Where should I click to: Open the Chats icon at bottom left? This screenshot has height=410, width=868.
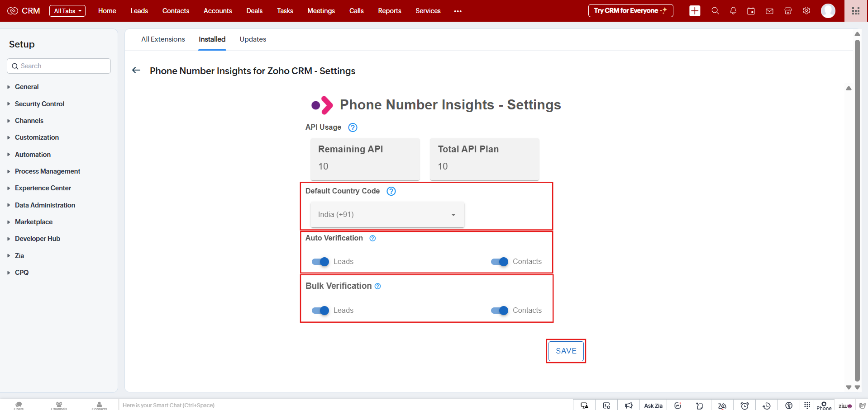point(19,405)
